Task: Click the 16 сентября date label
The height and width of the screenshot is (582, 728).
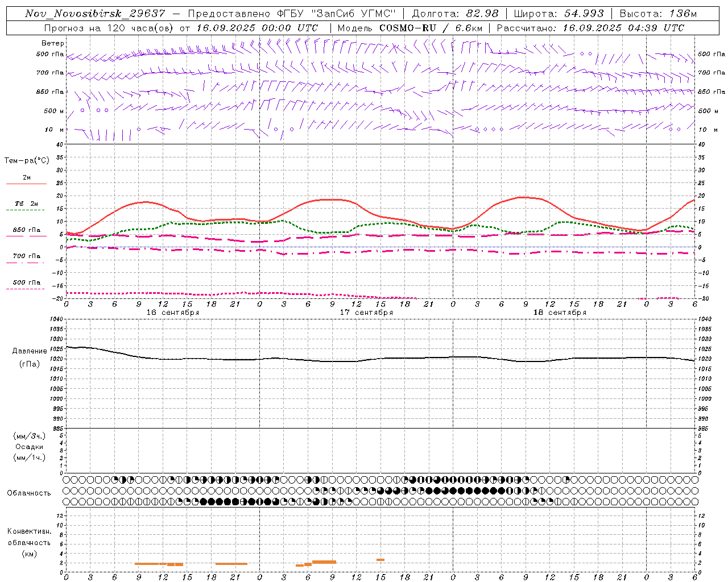Action: (173, 313)
